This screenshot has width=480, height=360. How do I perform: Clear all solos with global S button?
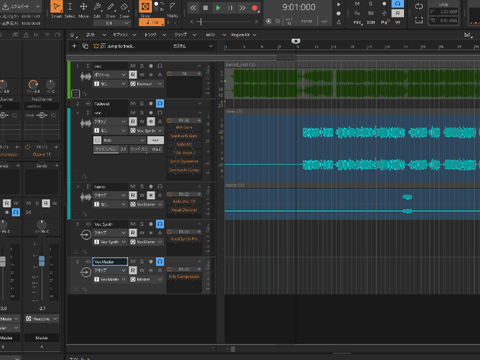click(x=370, y=4)
